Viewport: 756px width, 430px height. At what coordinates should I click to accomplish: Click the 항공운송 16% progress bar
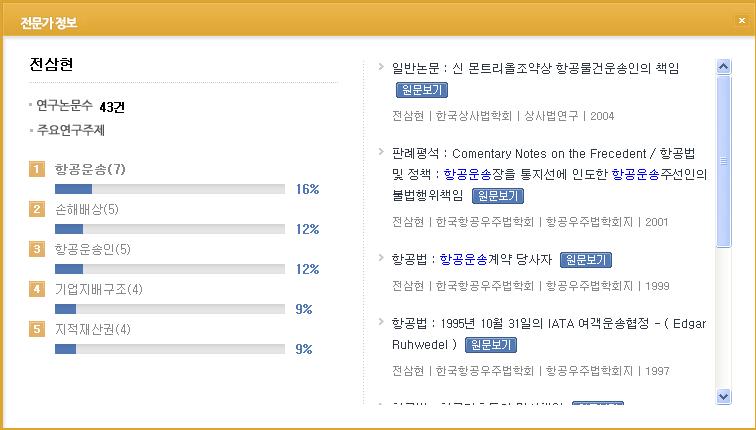170,189
